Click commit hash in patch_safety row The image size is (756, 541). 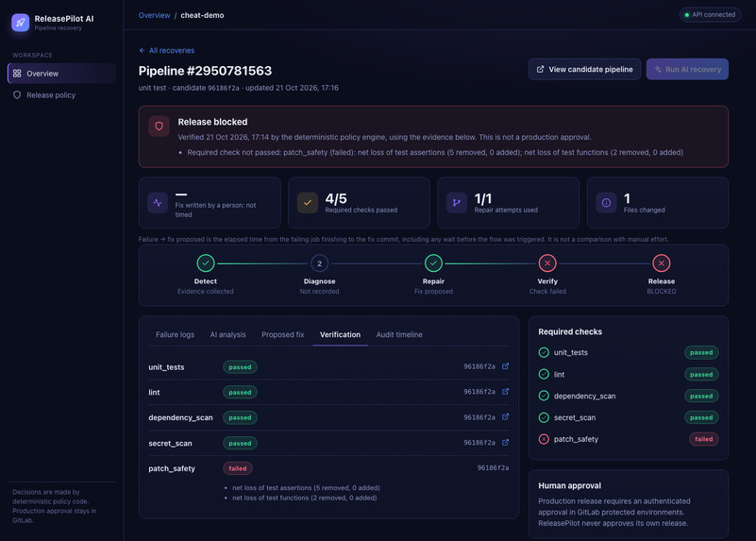(493, 467)
